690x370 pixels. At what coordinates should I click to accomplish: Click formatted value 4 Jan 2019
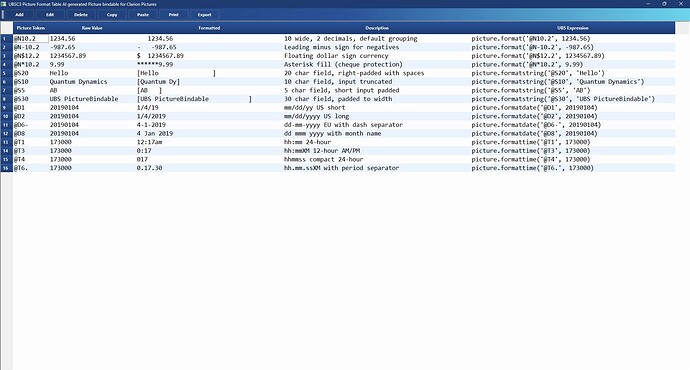tap(155, 133)
